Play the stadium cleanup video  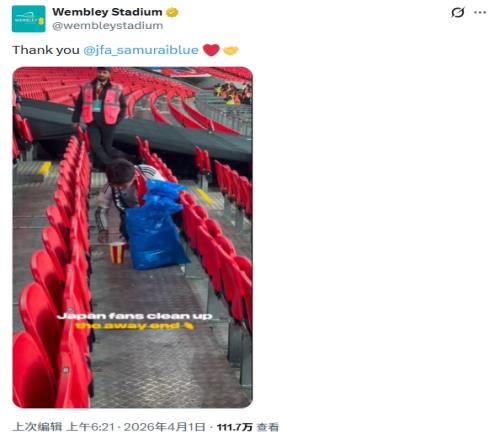pyautogui.click(x=133, y=237)
